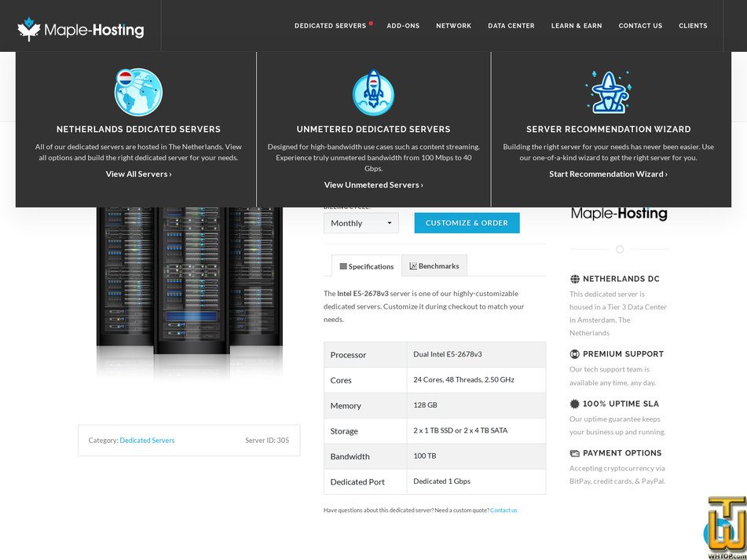Screen dimensions: 747x560
Task: Click the Netherlands DC globe icon
Action: pos(574,279)
